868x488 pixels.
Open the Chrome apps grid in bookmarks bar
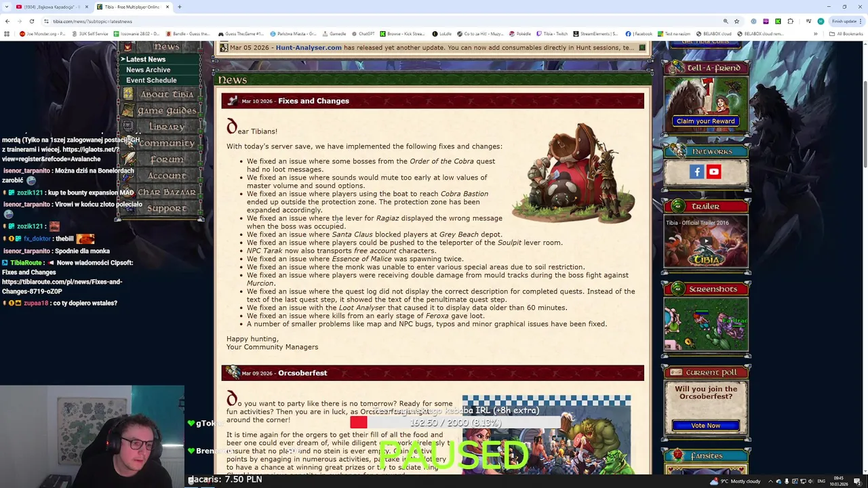(x=7, y=34)
